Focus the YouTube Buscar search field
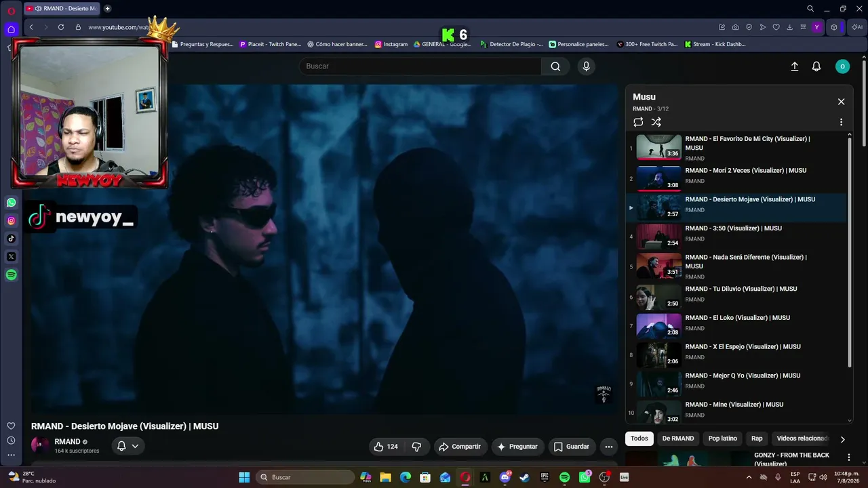The width and height of the screenshot is (868, 488). pos(420,66)
